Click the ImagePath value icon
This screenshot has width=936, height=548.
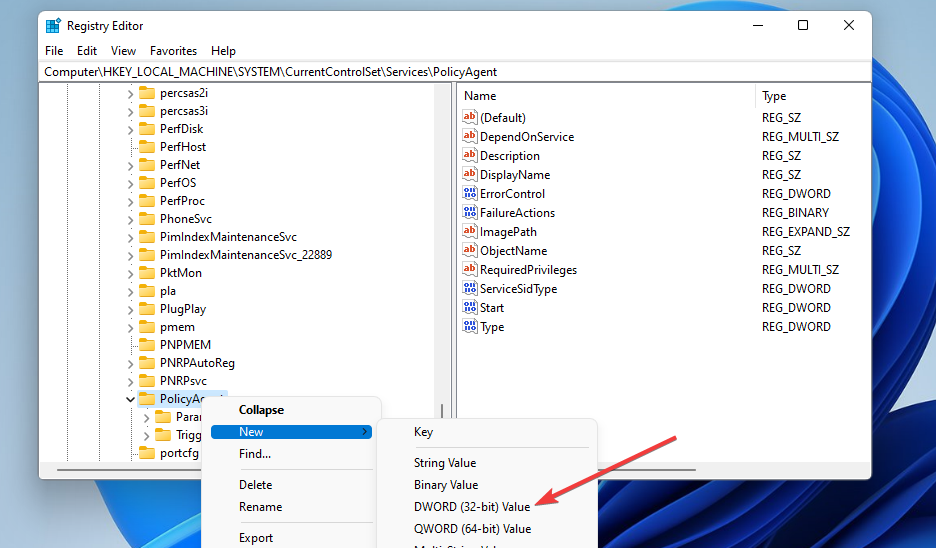[x=470, y=232]
